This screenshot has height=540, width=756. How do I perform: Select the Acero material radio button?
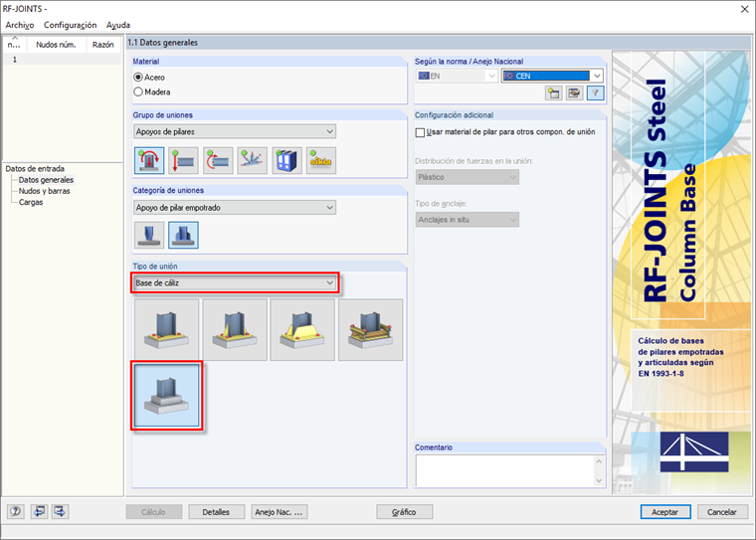(x=138, y=78)
